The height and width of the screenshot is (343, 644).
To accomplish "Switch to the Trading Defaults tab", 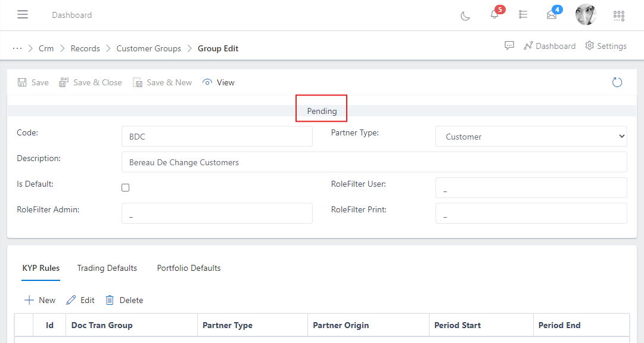I will pos(107,268).
